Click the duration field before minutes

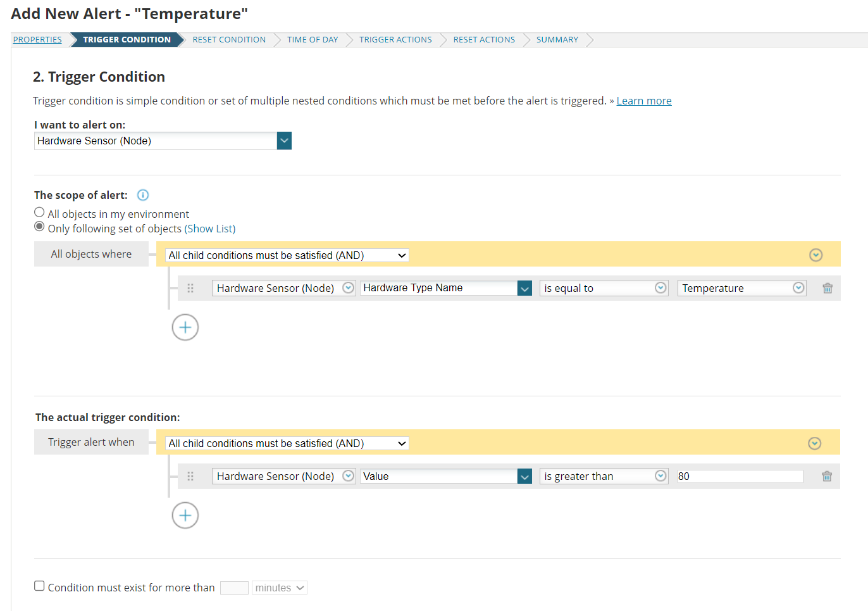click(234, 588)
